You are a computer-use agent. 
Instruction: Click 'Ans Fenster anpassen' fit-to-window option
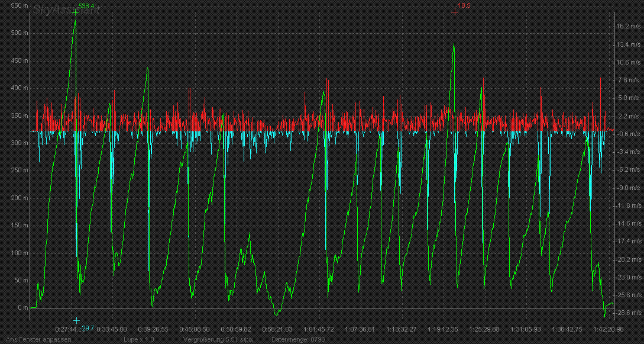coord(35,339)
